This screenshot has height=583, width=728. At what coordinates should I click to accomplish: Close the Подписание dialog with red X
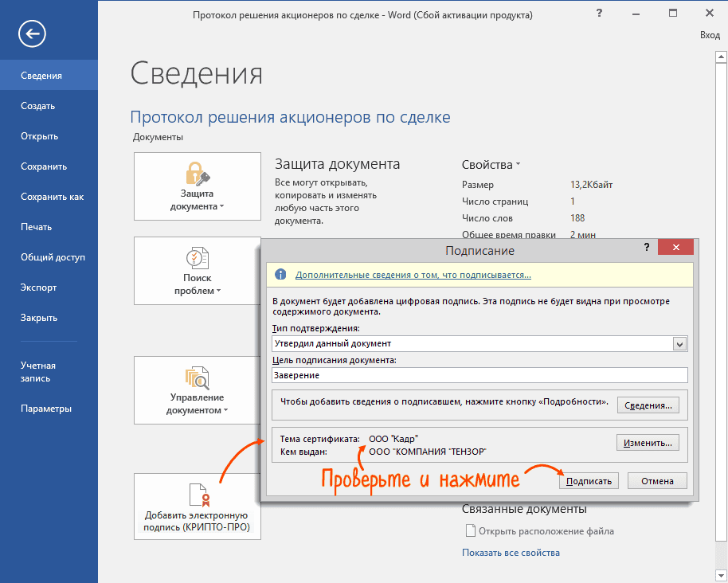(675, 248)
